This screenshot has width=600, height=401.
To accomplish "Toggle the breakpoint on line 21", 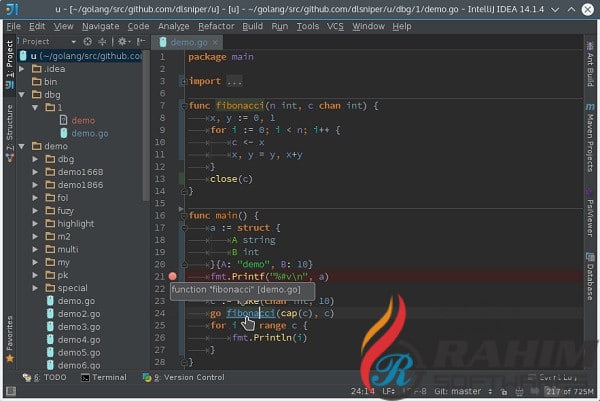I will pyautogui.click(x=173, y=275).
